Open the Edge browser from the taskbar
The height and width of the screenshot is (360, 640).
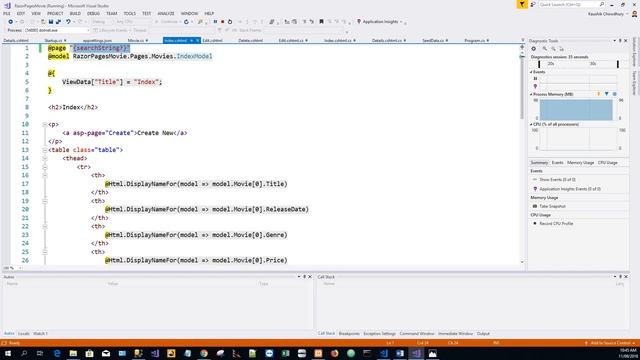57,353
